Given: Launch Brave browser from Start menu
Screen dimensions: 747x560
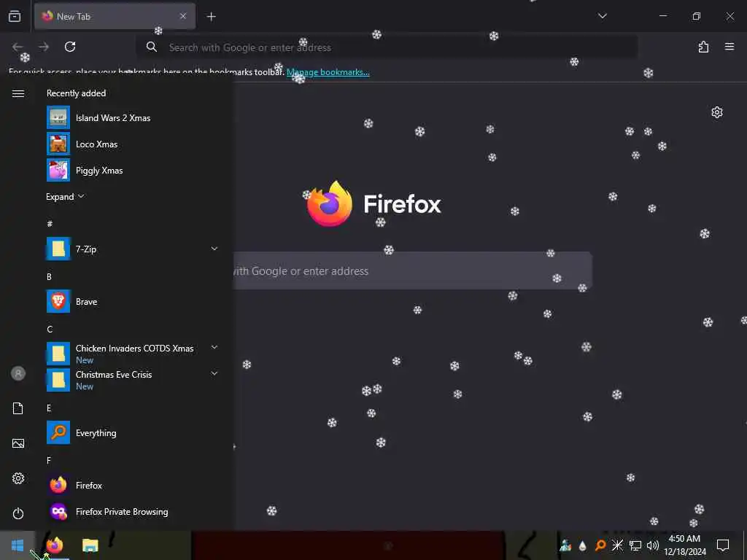Looking at the screenshot, I should coord(132,301).
